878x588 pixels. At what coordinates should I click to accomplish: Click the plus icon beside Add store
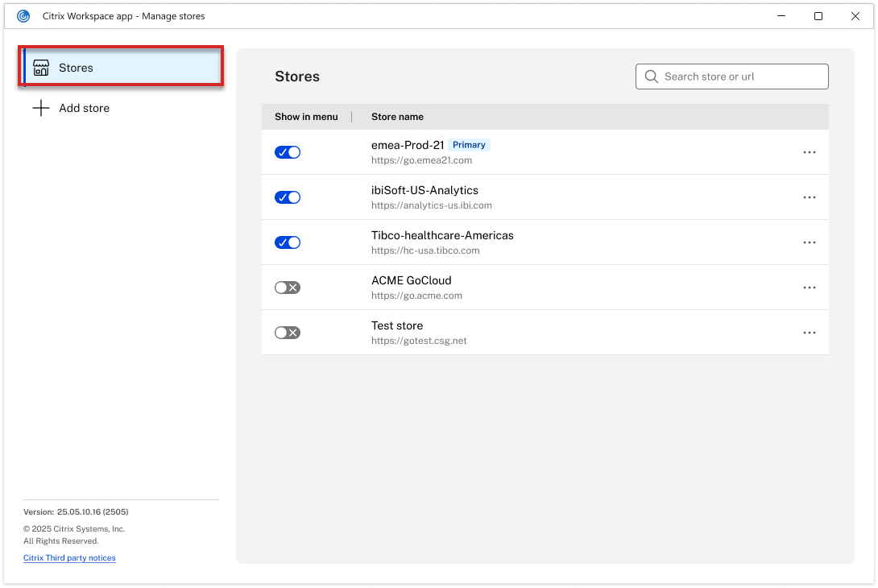point(41,108)
